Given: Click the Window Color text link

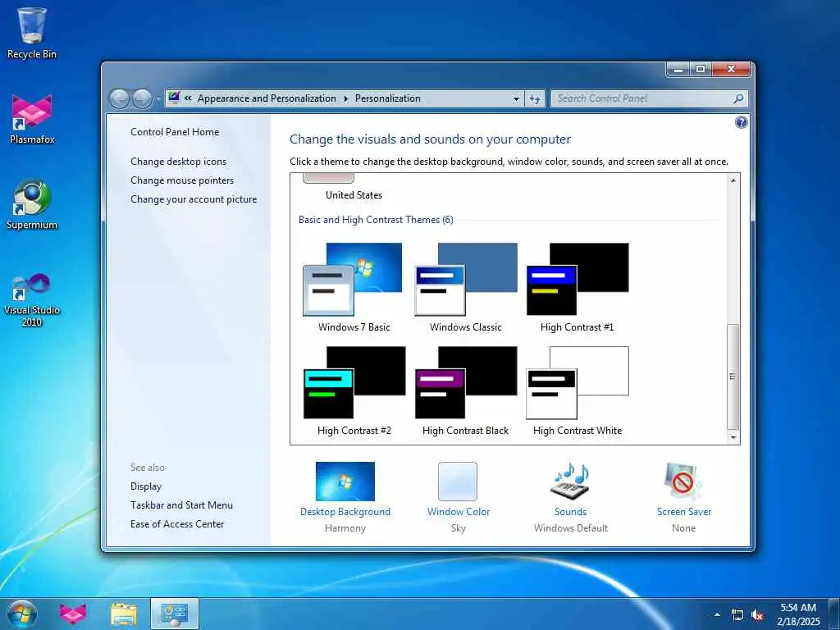Looking at the screenshot, I should click(x=459, y=512).
